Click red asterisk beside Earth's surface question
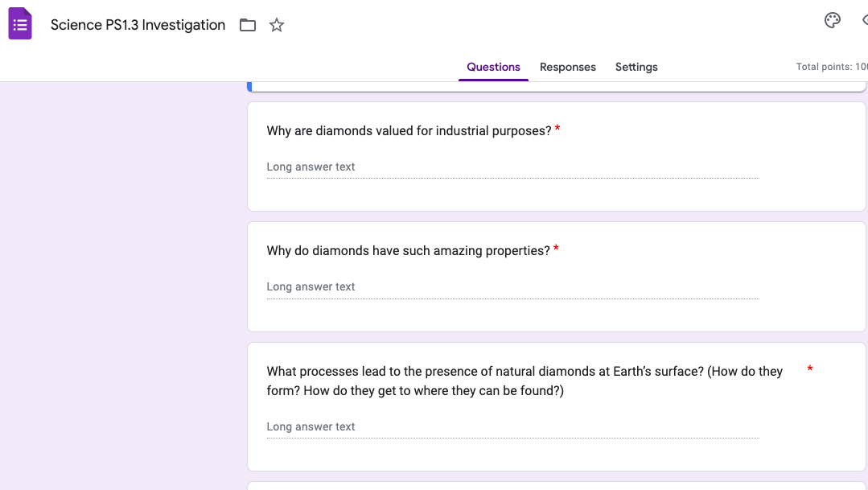 point(809,369)
